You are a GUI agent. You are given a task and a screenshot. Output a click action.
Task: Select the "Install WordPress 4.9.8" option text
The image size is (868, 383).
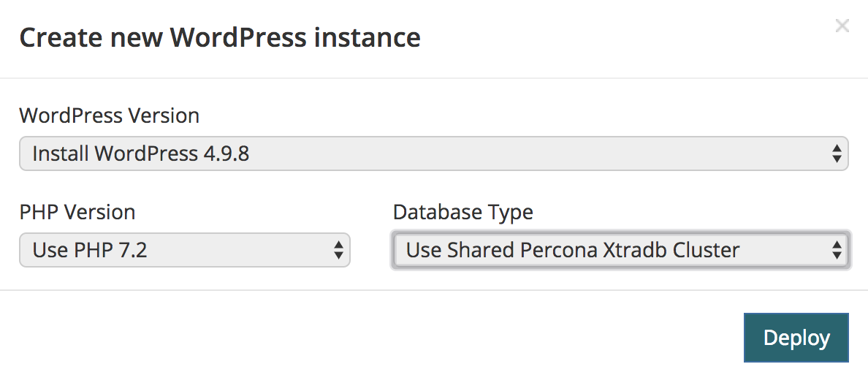click(x=141, y=153)
